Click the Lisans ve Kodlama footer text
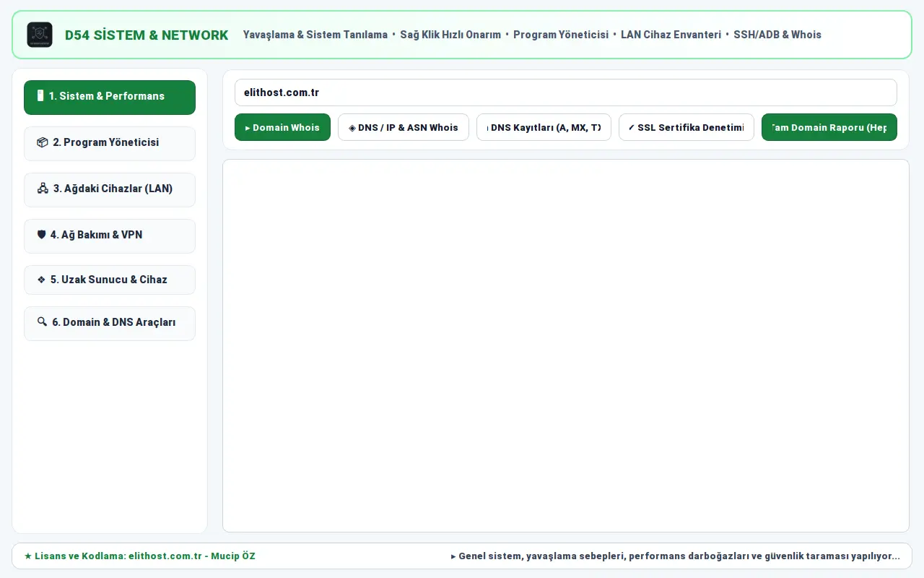 coord(139,556)
